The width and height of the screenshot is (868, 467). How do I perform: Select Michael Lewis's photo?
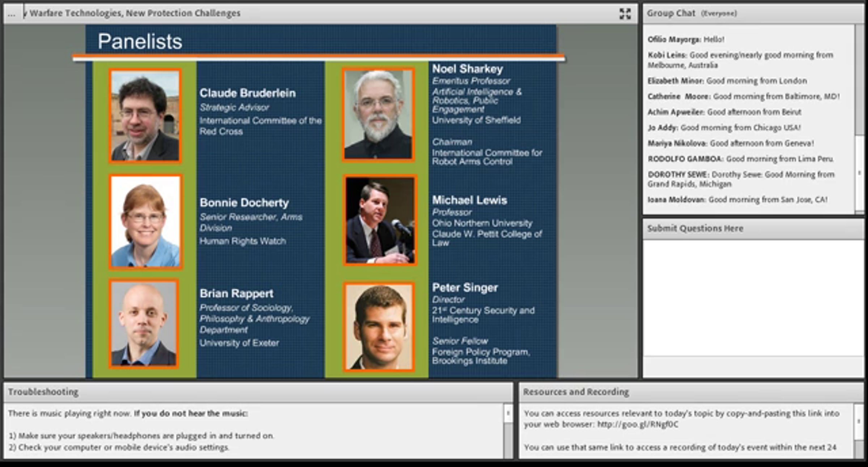tap(380, 220)
